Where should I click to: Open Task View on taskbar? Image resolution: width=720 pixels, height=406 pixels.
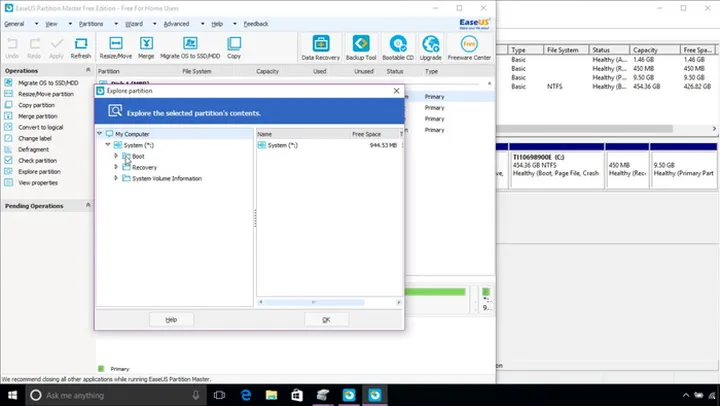tap(219, 395)
